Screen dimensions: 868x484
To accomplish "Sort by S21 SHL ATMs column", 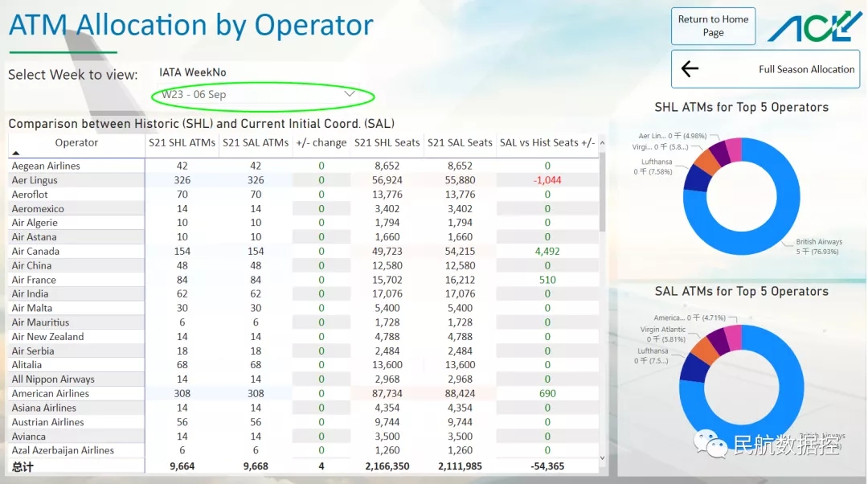I will pos(182,142).
